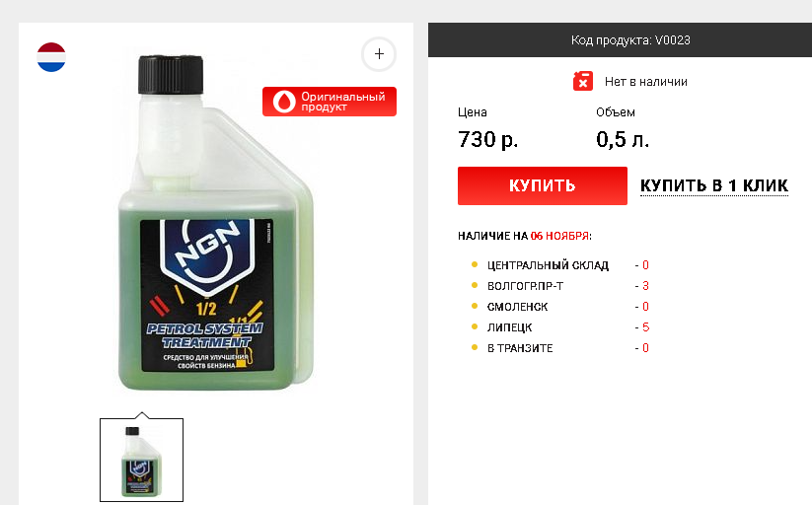
Task: Click the Нет в наличии status text
Action: point(646,82)
